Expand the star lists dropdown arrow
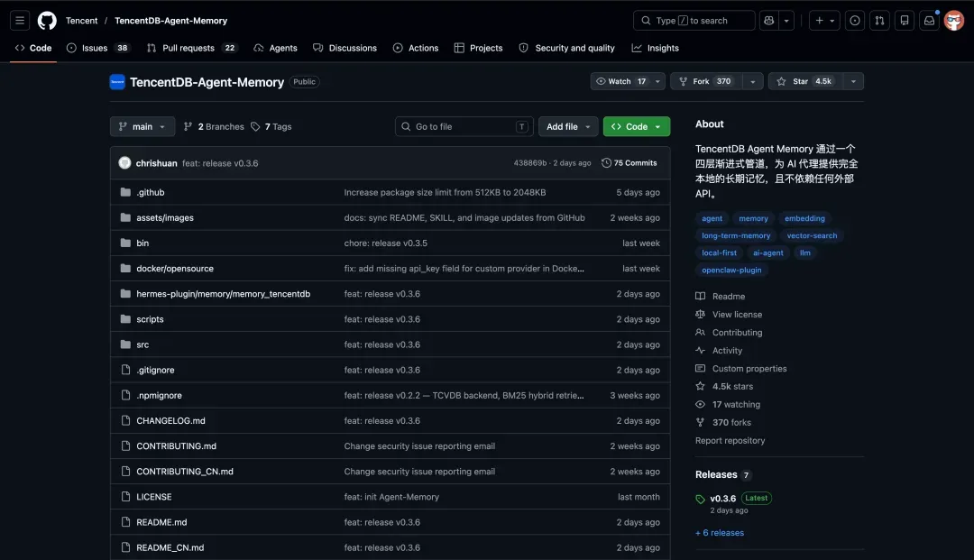The width and height of the screenshot is (974, 560). 853,81
